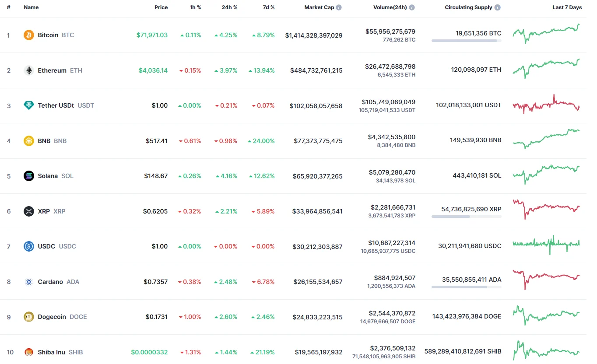Open the Volume(24h) info icon
The width and height of the screenshot is (597, 364).
(412, 7)
